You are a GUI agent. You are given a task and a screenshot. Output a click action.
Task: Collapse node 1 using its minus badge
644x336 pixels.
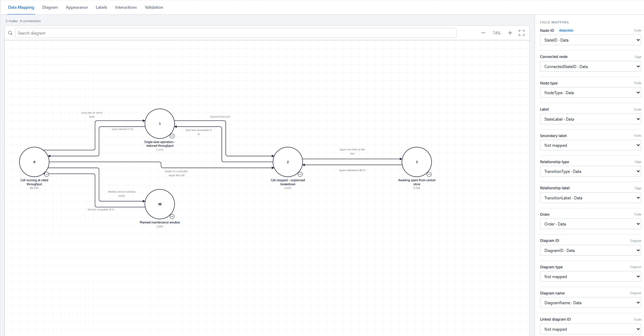[172, 136]
